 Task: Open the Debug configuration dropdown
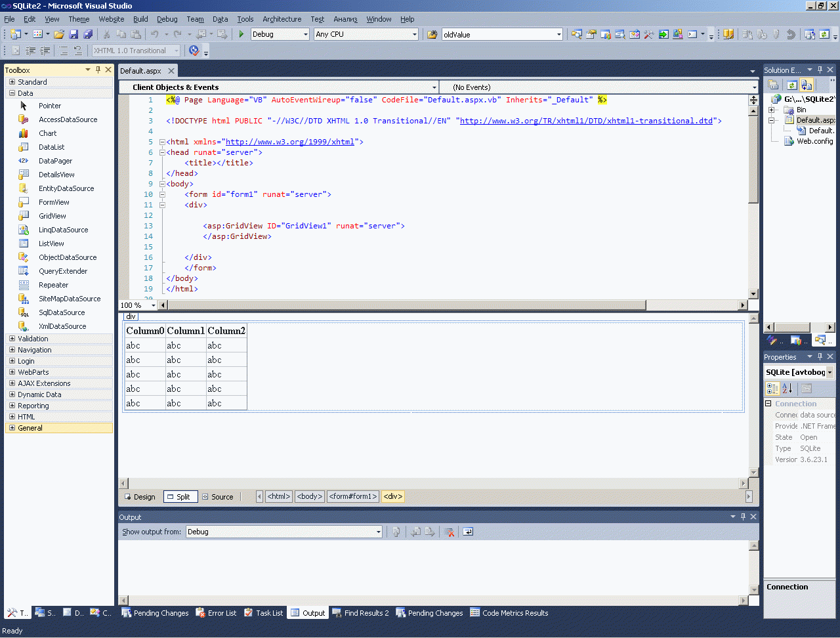[x=305, y=34]
